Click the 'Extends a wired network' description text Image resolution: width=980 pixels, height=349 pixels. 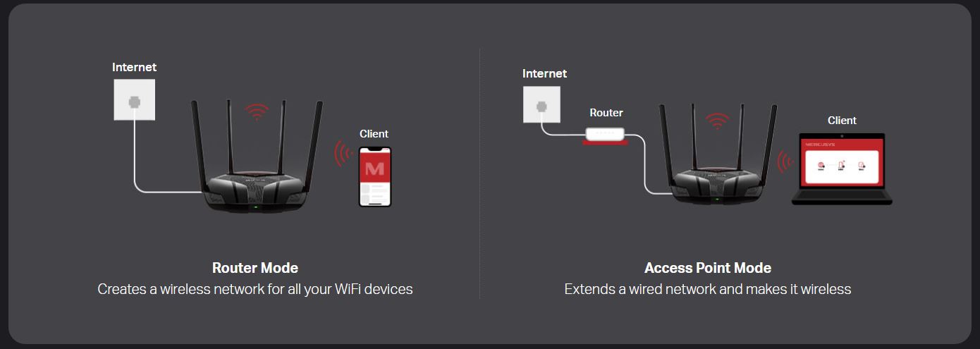click(708, 289)
